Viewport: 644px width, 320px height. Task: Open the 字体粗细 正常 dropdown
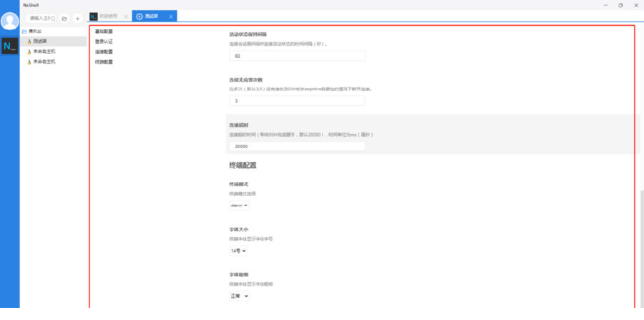click(x=239, y=296)
